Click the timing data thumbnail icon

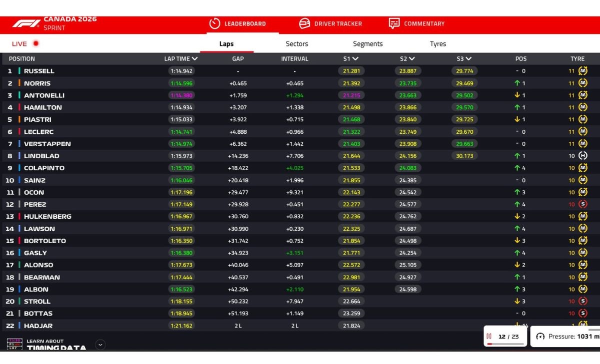(15, 344)
